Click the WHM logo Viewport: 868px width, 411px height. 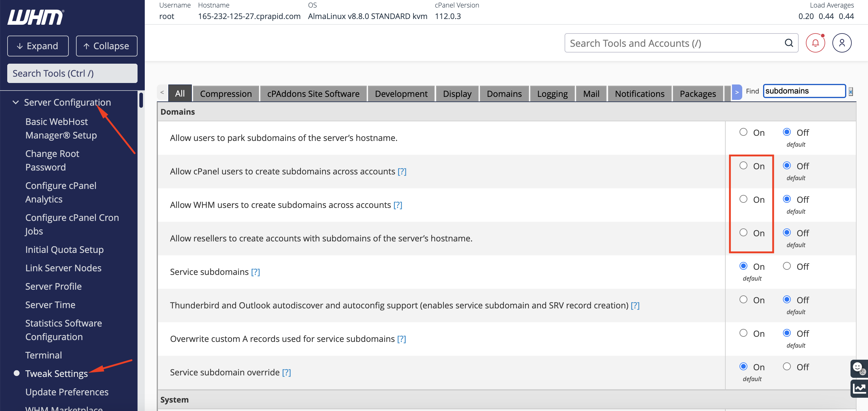pyautogui.click(x=36, y=17)
